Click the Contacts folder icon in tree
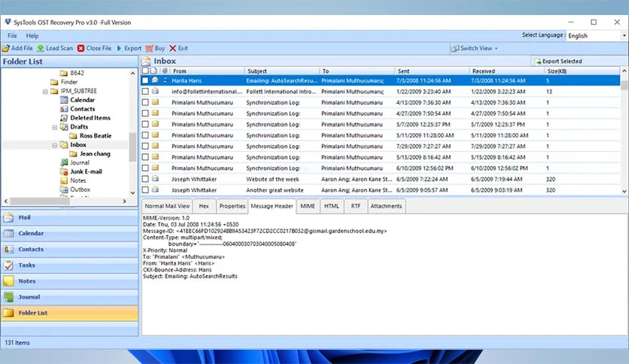Viewport: 629px width, 364px height. pyautogui.click(x=64, y=109)
